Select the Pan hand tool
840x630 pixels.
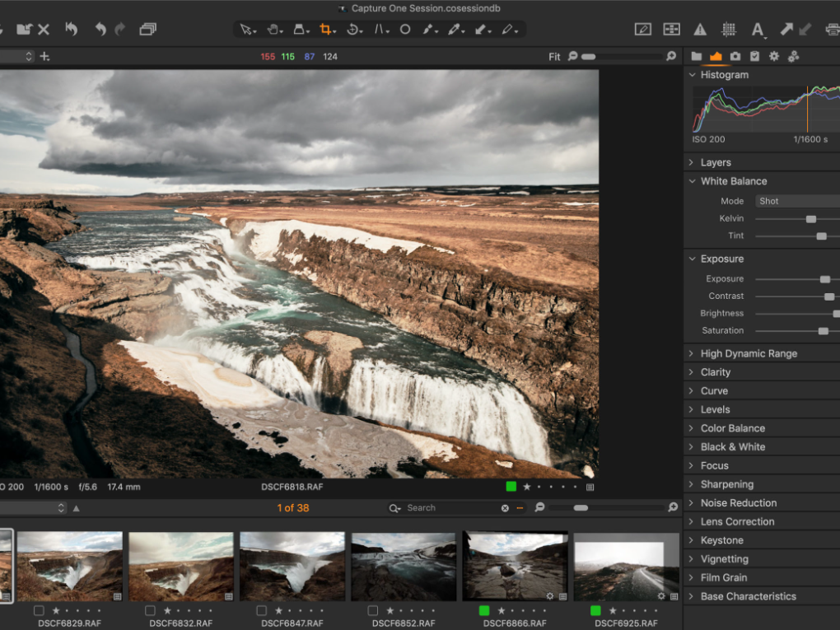(x=272, y=30)
